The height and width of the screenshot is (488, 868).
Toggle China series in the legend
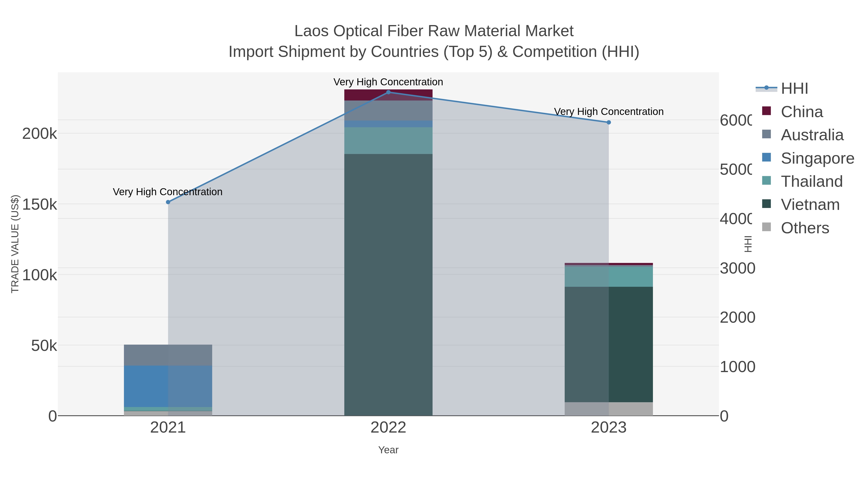coord(792,112)
